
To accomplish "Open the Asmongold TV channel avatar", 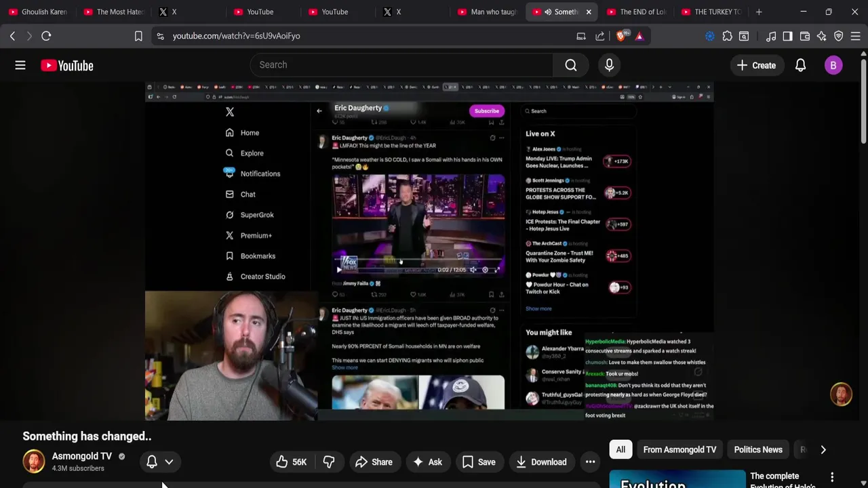I will (x=33, y=461).
